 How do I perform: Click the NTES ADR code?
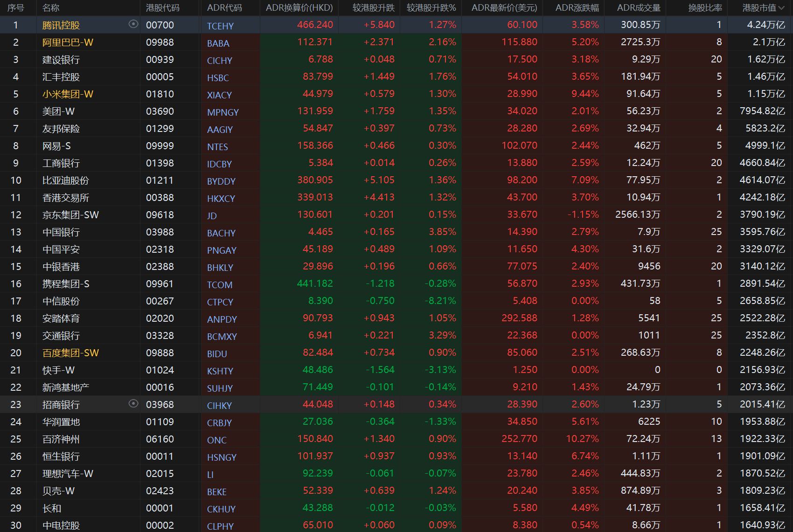point(217,147)
